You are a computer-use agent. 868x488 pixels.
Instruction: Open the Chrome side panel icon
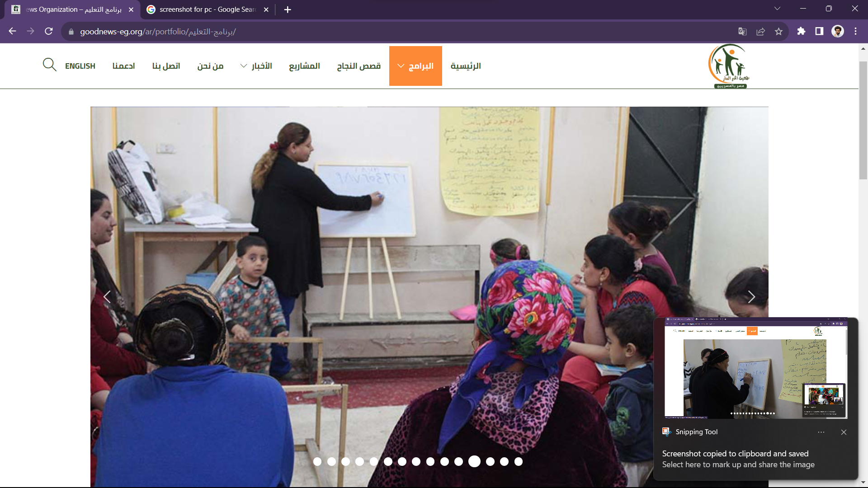819,31
